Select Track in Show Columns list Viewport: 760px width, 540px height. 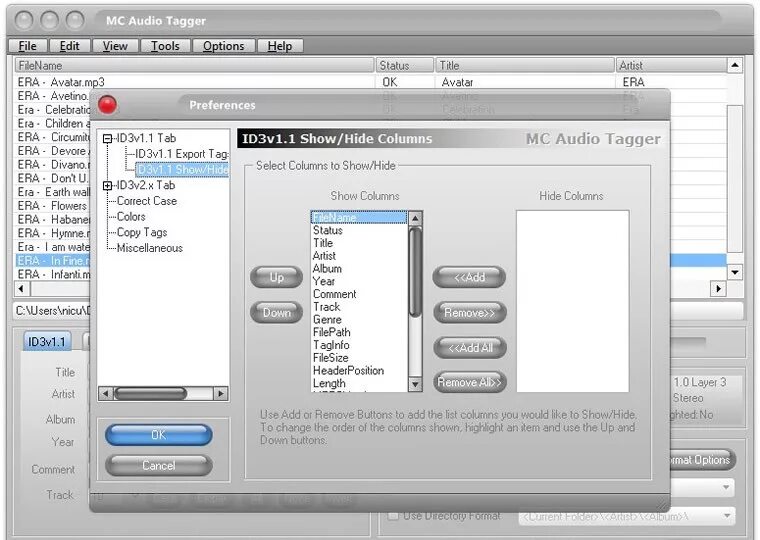pyautogui.click(x=359, y=307)
